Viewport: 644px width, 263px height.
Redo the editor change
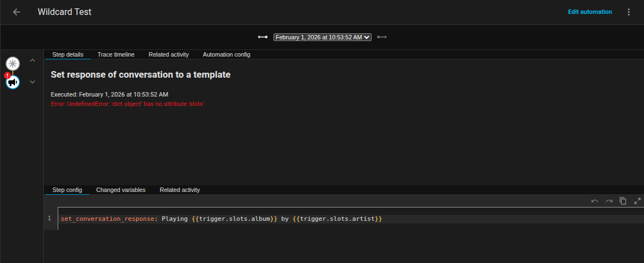click(x=609, y=201)
